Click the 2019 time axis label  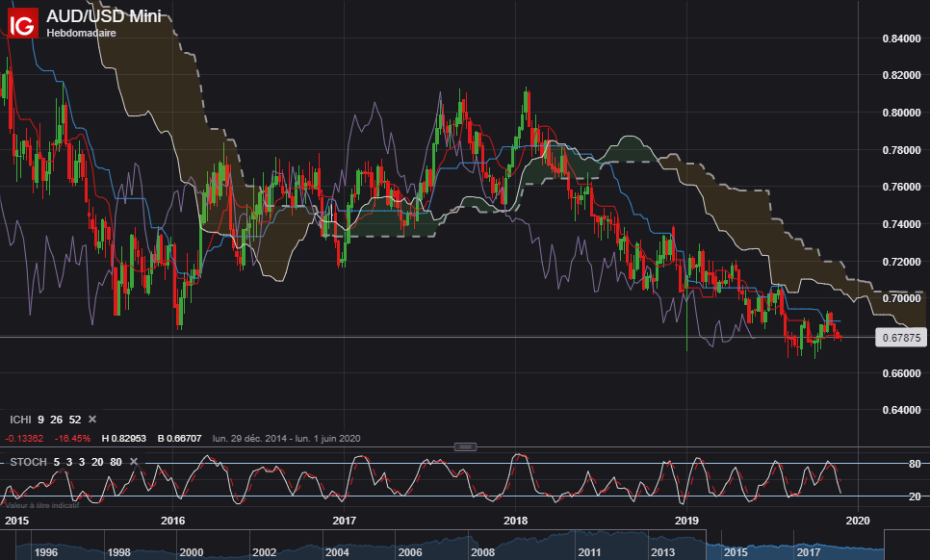[x=686, y=521]
